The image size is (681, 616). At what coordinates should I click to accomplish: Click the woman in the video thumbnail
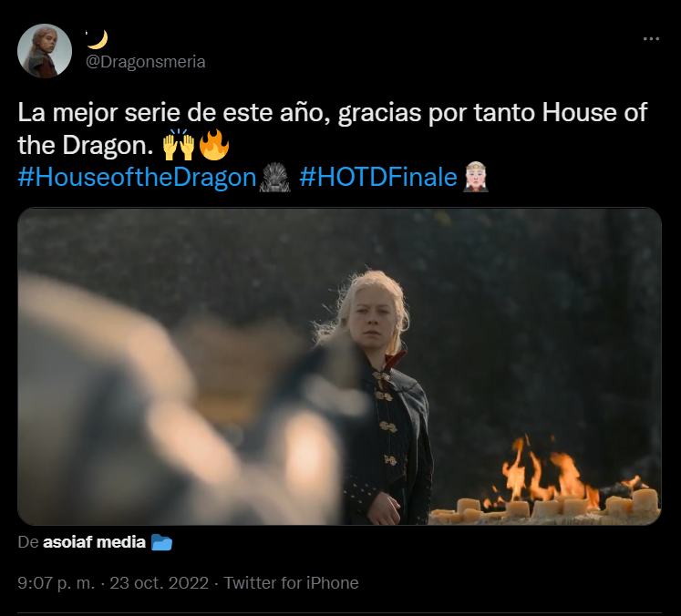(374, 397)
